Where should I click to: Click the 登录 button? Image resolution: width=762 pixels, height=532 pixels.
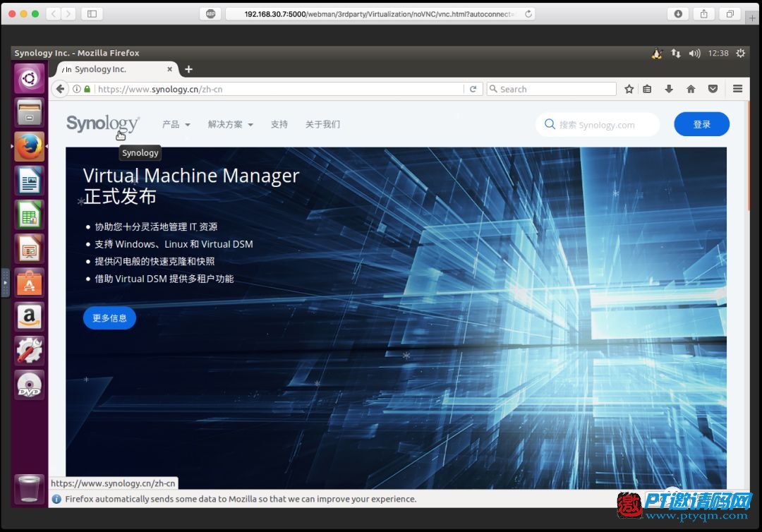click(x=701, y=124)
